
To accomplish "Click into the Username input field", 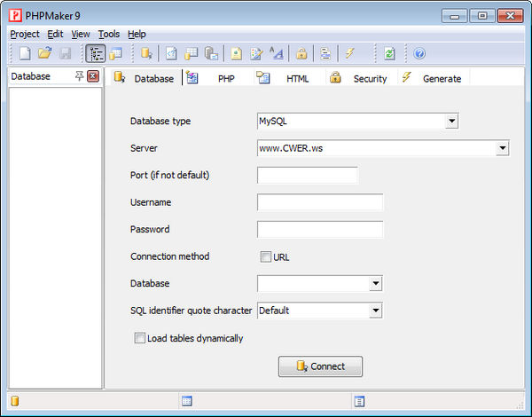I will pos(319,202).
